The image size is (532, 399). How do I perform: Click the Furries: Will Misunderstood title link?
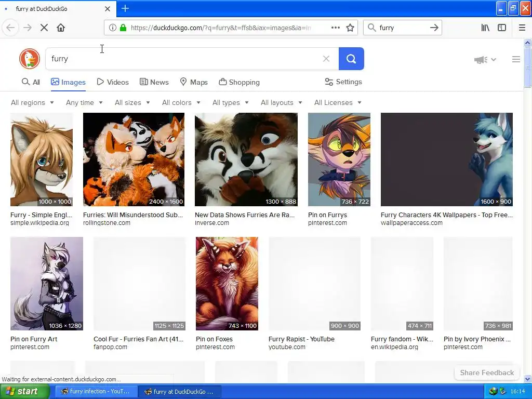coord(133,215)
